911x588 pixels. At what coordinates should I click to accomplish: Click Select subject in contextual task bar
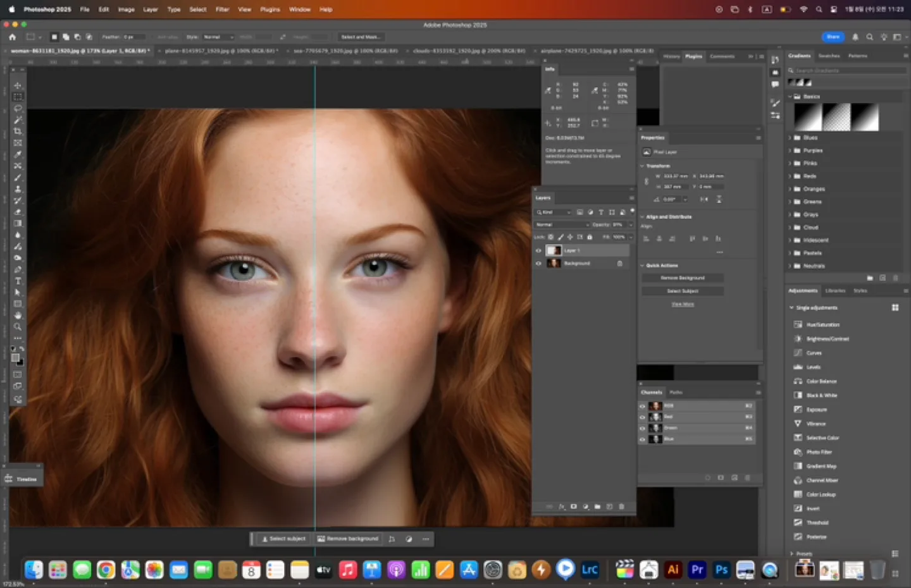click(283, 539)
